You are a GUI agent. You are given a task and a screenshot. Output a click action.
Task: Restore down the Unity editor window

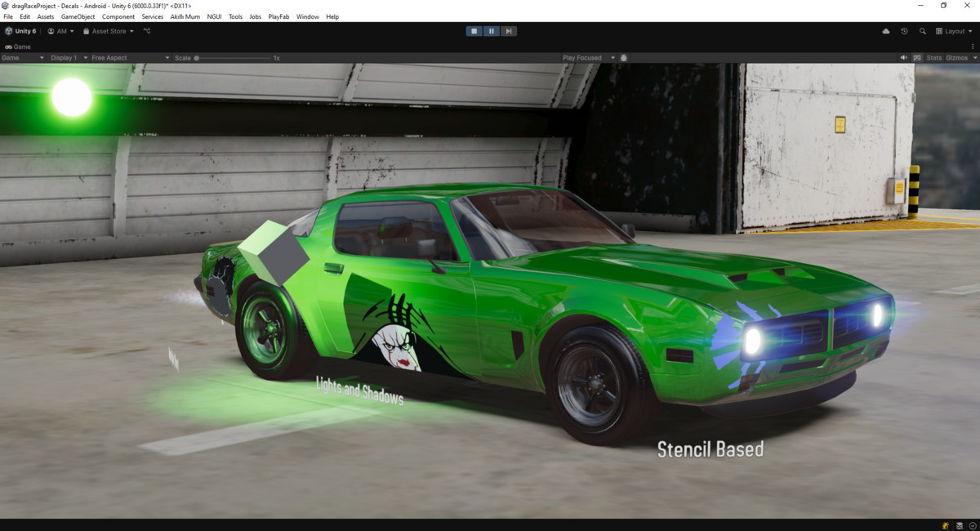tap(943, 6)
